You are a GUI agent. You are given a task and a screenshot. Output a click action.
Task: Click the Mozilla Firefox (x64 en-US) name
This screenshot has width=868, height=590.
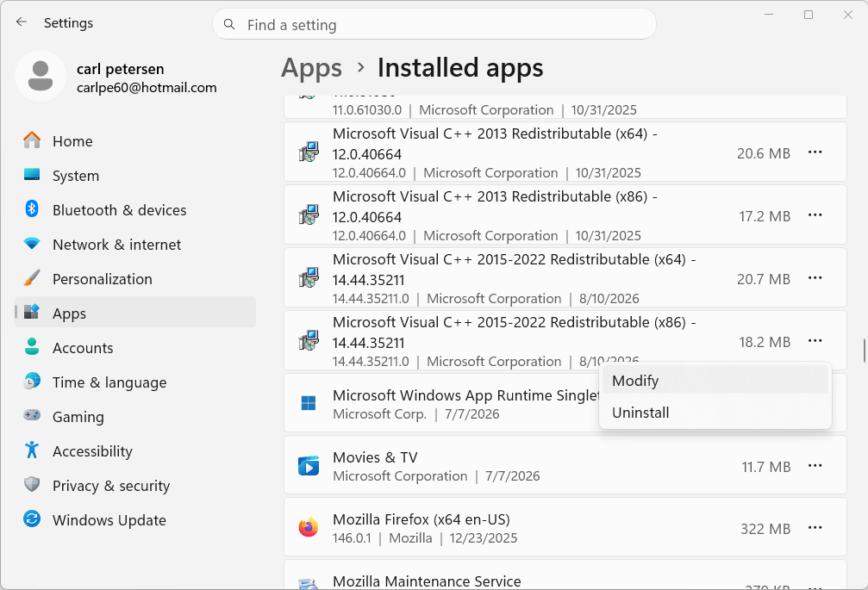(x=422, y=519)
